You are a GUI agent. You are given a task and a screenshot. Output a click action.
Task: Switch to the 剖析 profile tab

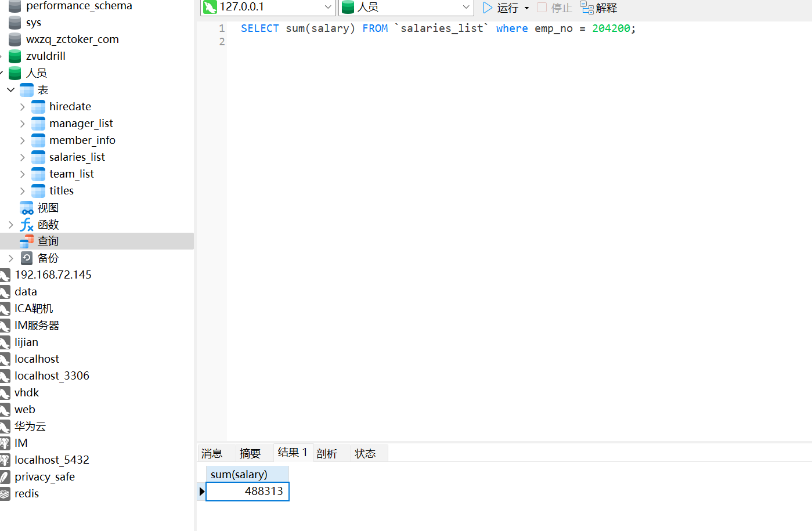point(327,453)
